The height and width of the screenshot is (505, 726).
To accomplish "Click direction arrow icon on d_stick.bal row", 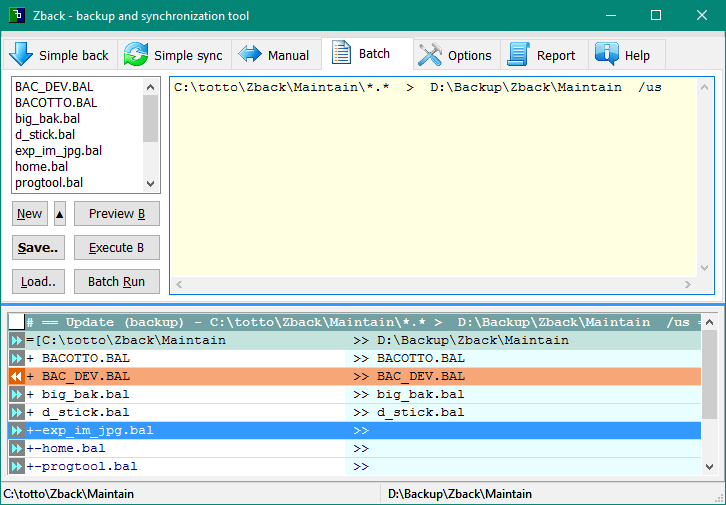I will pyautogui.click(x=17, y=412).
